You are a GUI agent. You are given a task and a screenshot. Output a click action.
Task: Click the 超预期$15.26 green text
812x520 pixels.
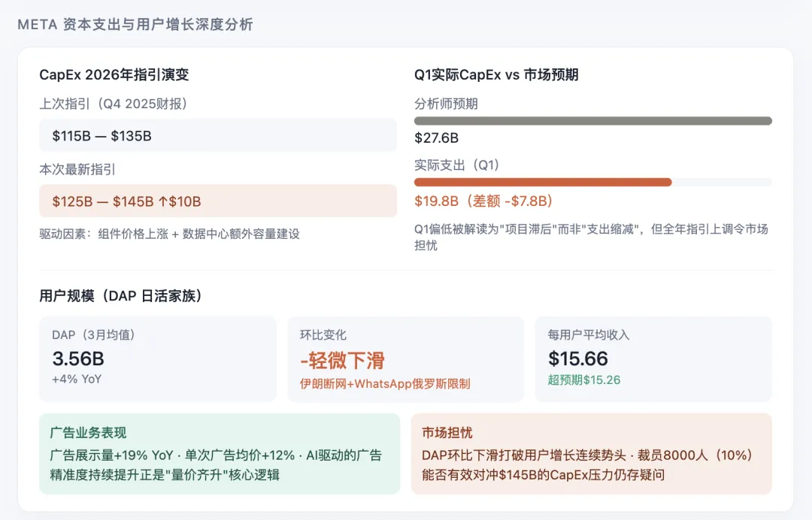point(584,379)
